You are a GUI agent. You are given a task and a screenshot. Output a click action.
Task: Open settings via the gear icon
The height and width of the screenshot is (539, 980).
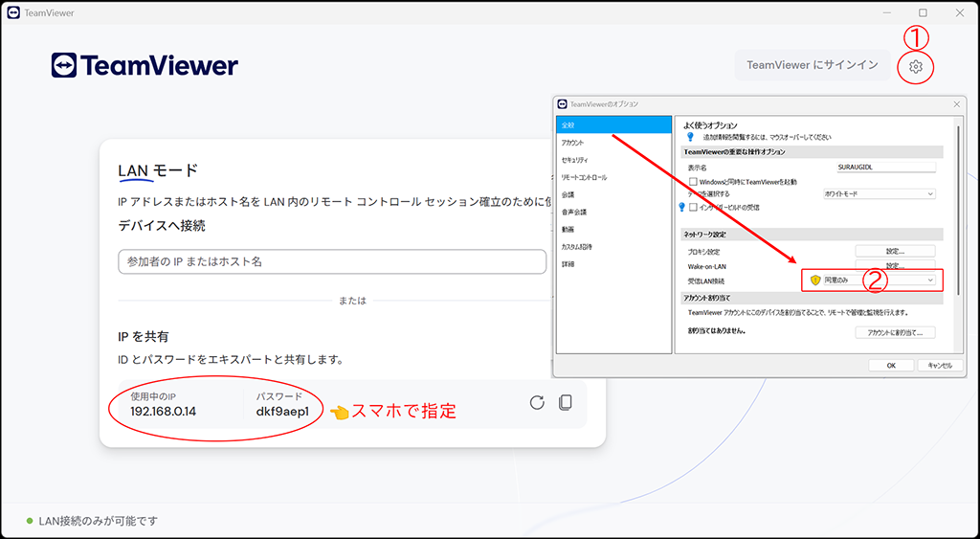click(x=916, y=66)
